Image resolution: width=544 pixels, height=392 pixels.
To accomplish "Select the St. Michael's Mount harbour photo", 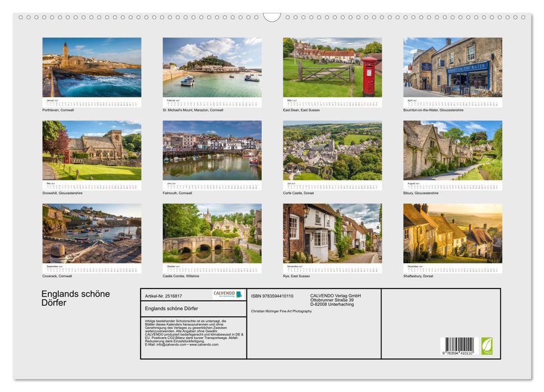I will [212, 67].
